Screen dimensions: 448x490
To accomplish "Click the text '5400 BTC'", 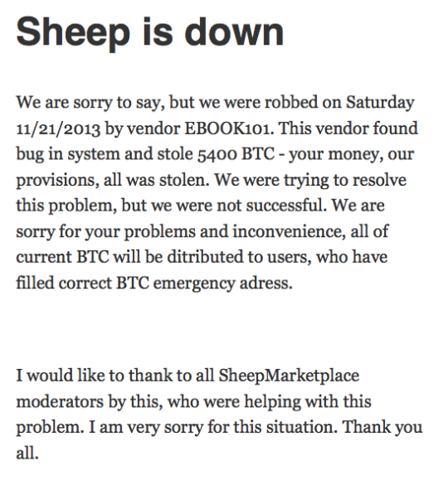I will coord(236,154).
